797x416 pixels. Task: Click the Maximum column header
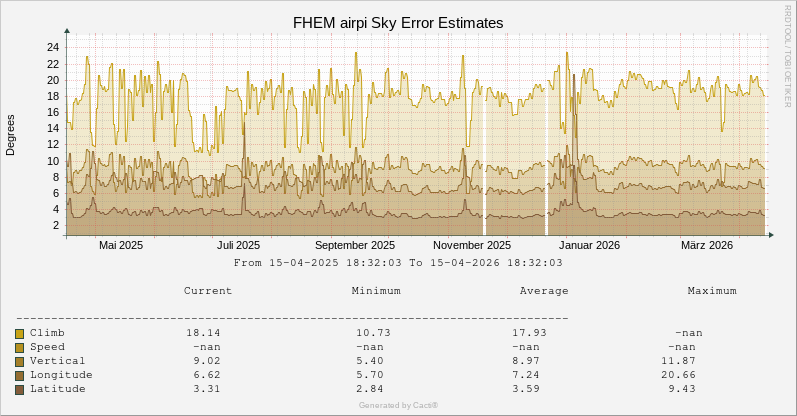[x=712, y=291]
